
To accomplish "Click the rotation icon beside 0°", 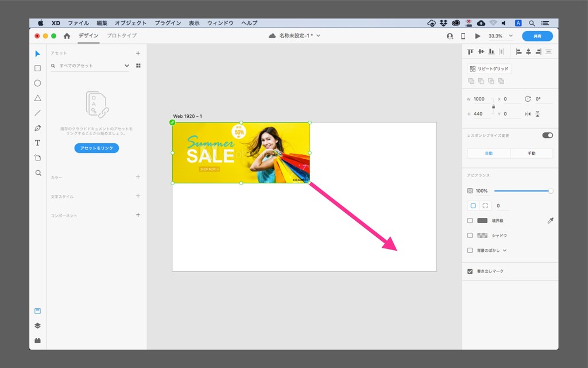I will click(528, 99).
